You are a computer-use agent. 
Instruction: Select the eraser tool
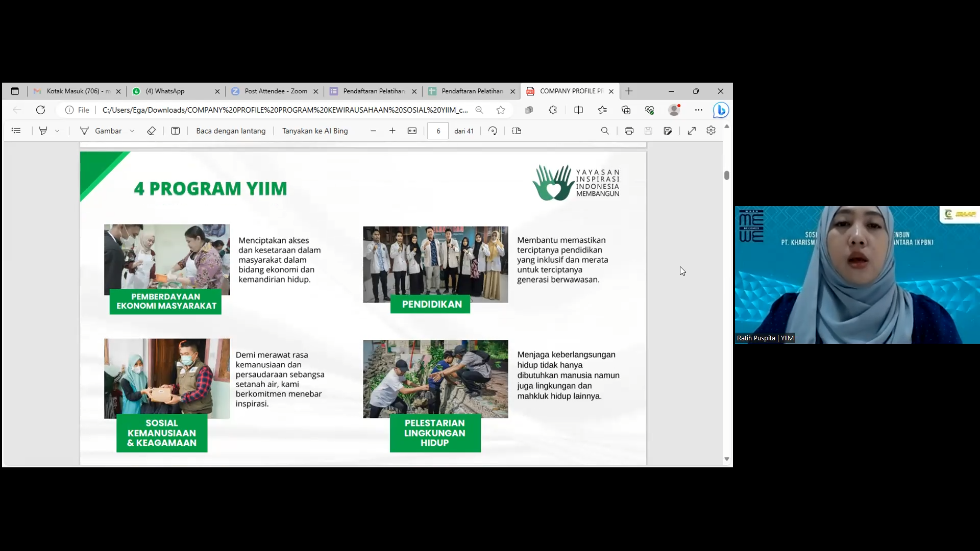(151, 131)
